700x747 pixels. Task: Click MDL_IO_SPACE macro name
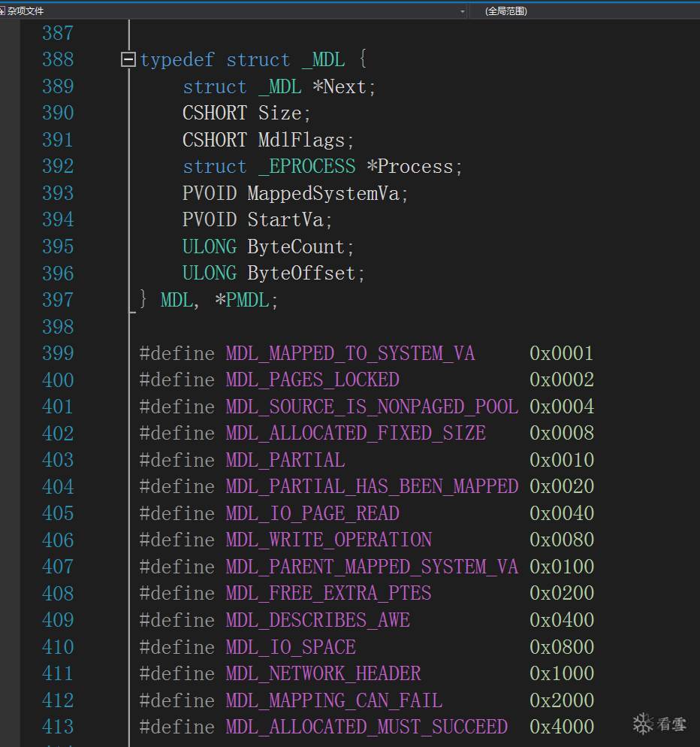tap(291, 647)
